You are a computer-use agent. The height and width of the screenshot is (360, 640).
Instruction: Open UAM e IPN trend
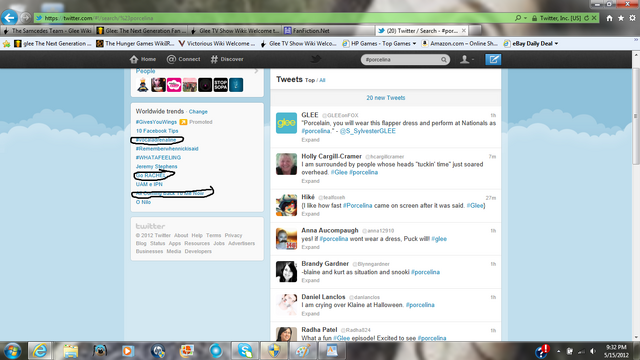pyautogui.click(x=149, y=184)
